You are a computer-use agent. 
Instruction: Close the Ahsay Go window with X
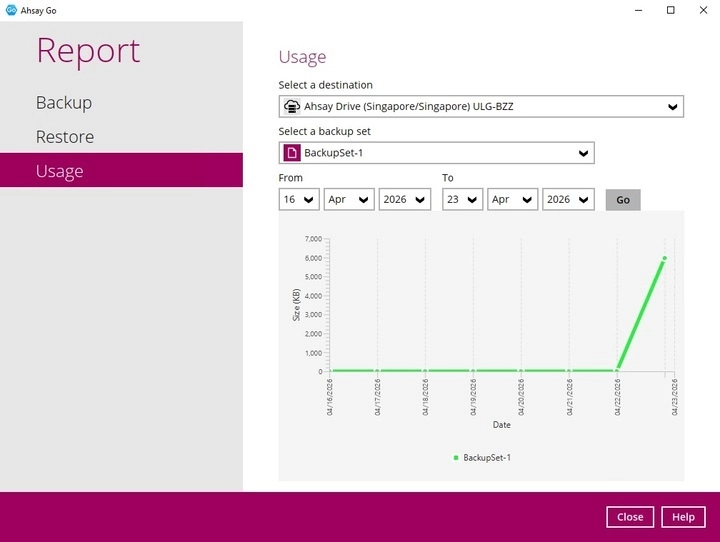tap(703, 10)
